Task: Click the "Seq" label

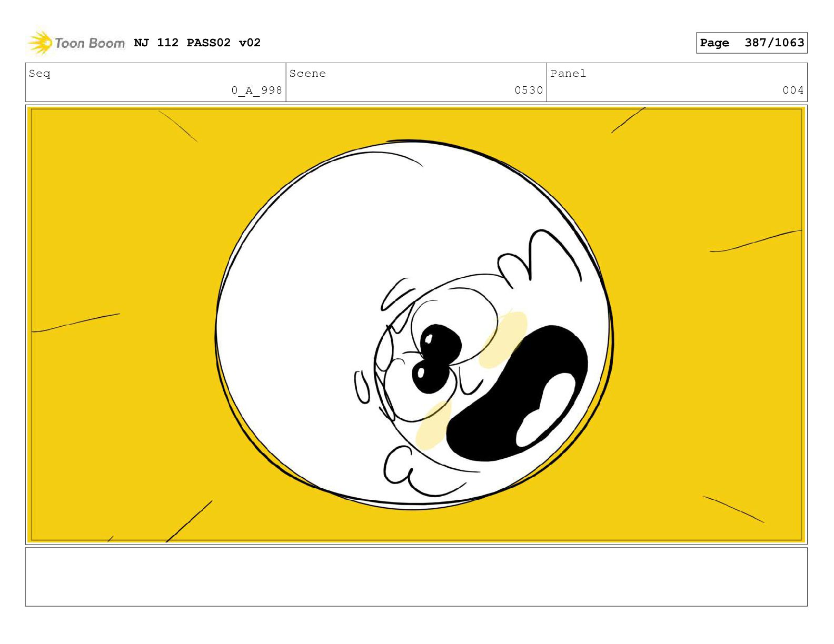Action: tap(39, 74)
